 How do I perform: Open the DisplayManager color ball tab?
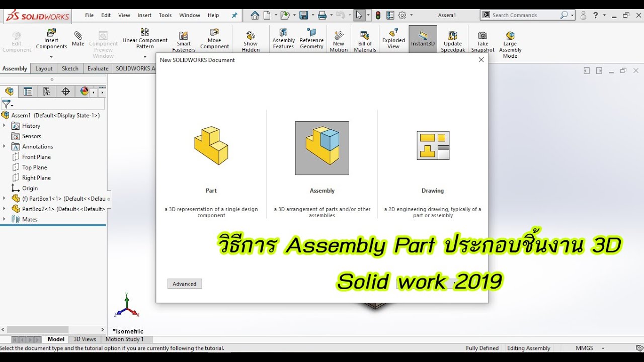tap(84, 91)
